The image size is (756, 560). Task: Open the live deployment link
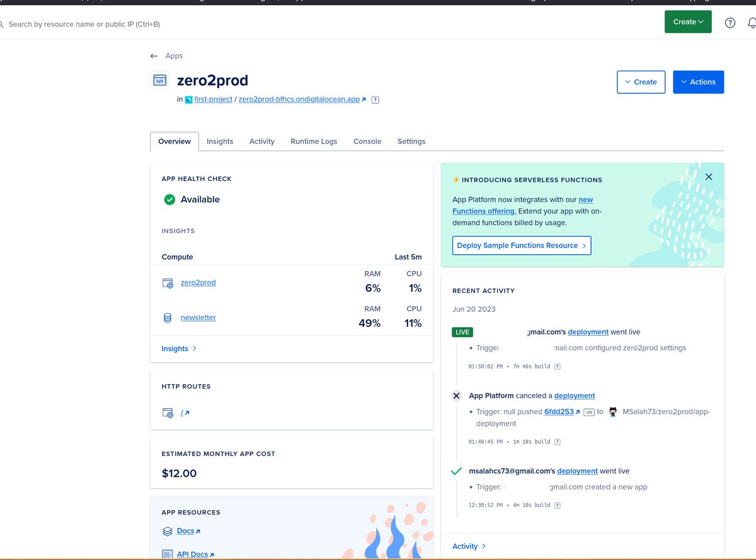tap(588, 332)
